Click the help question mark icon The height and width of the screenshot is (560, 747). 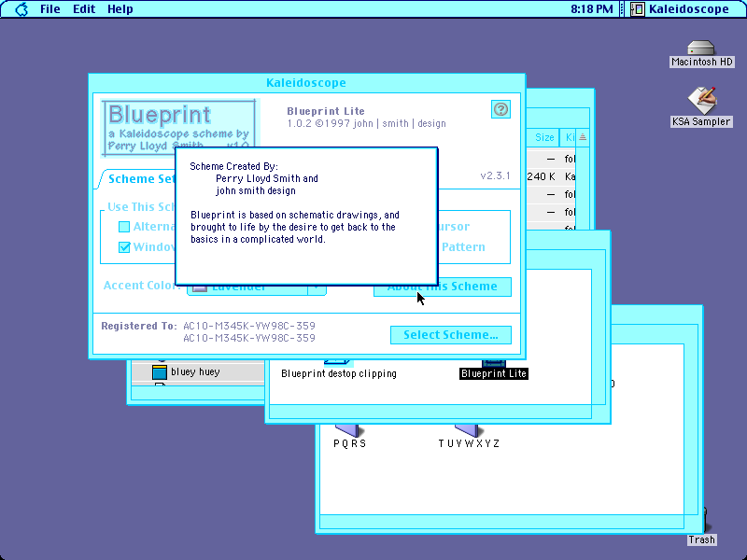(500, 109)
